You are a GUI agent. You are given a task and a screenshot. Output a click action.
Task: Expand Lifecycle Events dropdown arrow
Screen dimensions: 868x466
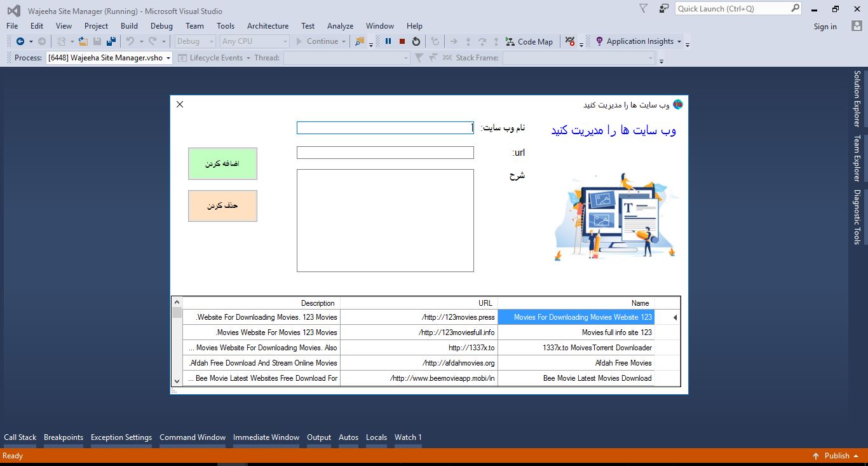[x=248, y=58]
